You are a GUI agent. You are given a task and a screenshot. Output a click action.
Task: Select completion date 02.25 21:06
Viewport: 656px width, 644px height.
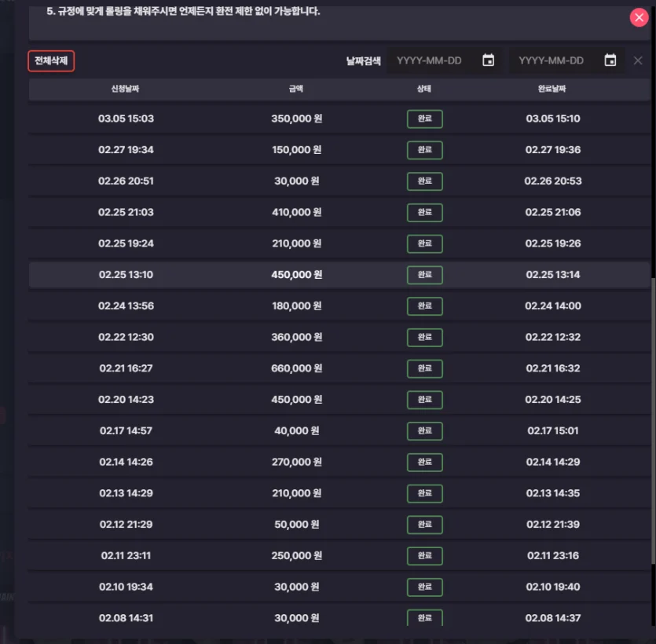(x=552, y=212)
